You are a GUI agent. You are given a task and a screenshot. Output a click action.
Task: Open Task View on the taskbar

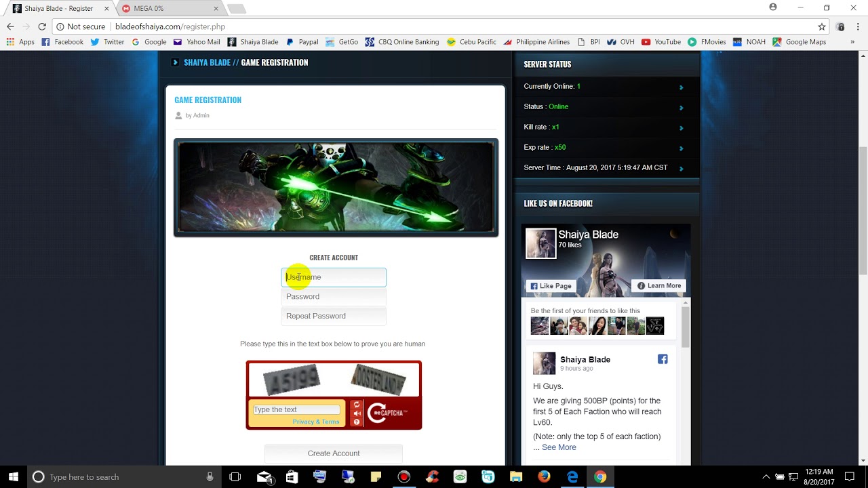[x=235, y=476]
